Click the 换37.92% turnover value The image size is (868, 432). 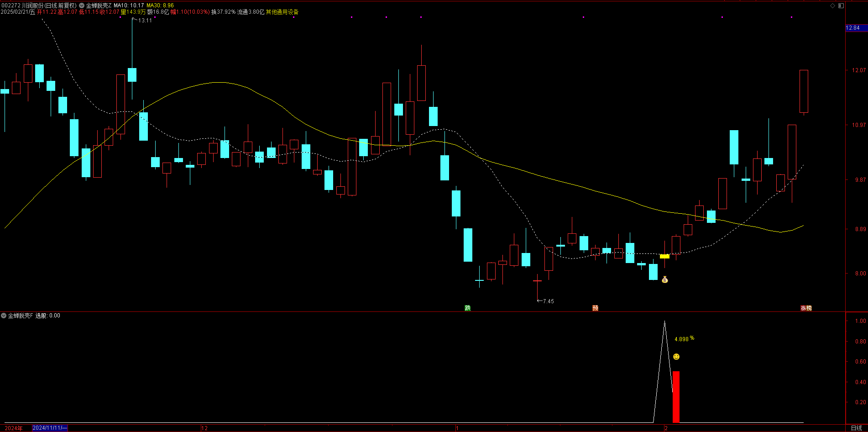pyautogui.click(x=224, y=12)
